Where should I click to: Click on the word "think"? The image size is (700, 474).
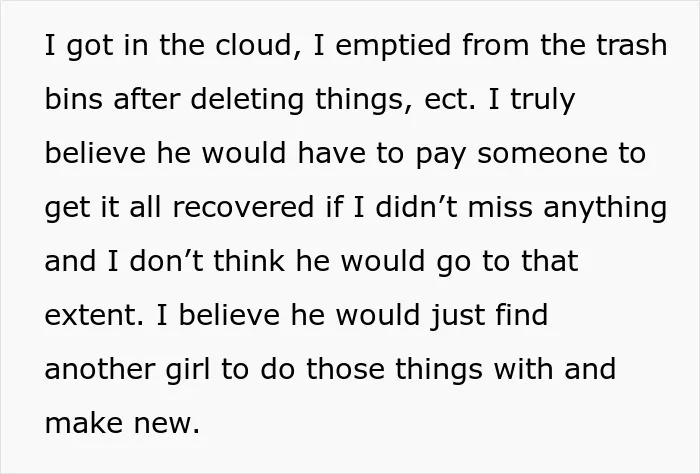click(x=249, y=261)
